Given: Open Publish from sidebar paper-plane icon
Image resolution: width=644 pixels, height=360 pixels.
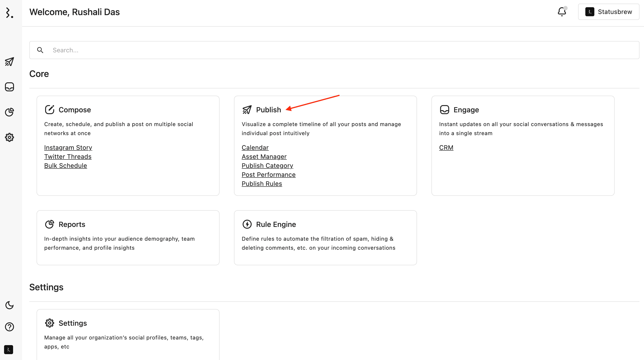Looking at the screenshot, I should click(9, 62).
